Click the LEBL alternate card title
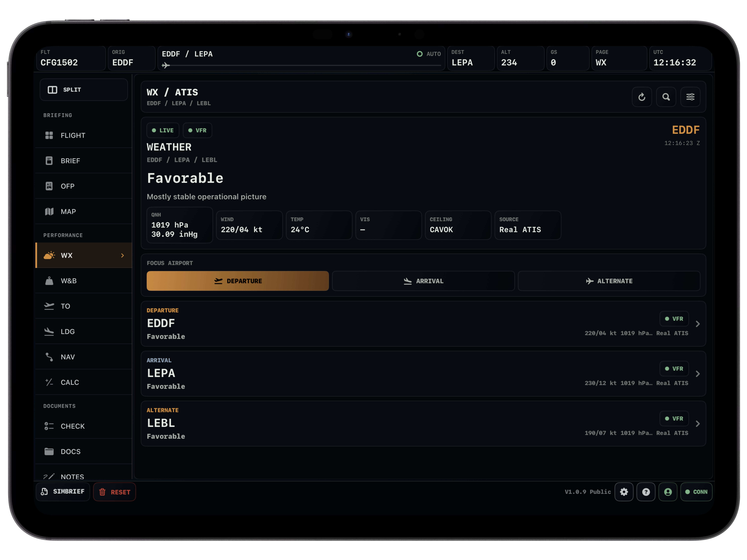 [x=161, y=423]
